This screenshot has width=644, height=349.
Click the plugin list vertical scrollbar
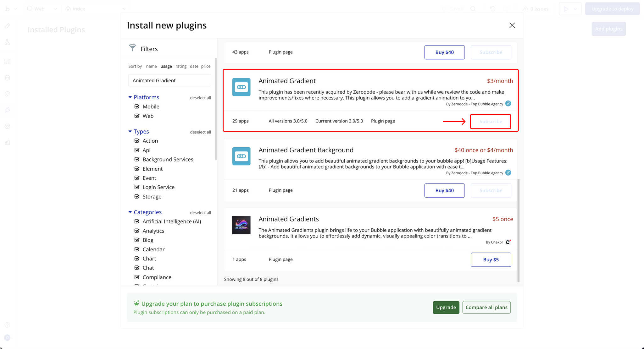tap(518, 230)
